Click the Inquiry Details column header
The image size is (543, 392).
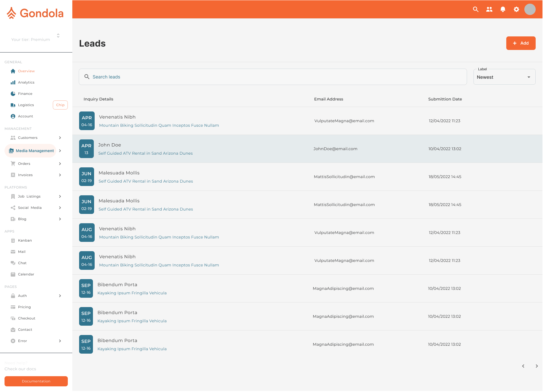[98, 99]
